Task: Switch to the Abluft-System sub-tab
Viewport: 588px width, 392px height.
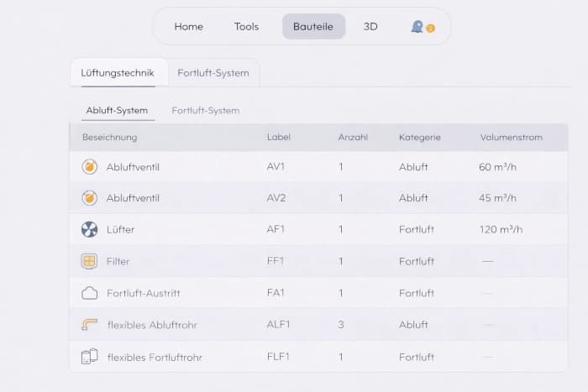Action: coord(117,111)
